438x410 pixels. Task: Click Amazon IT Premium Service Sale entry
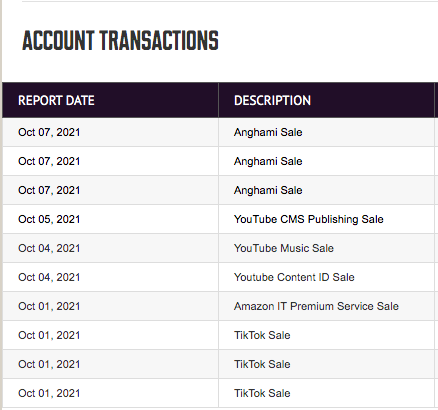point(316,306)
